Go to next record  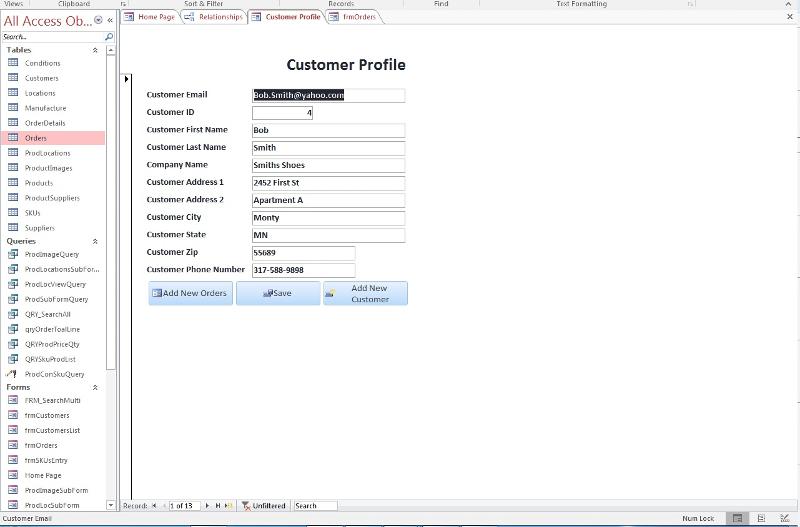coord(207,506)
